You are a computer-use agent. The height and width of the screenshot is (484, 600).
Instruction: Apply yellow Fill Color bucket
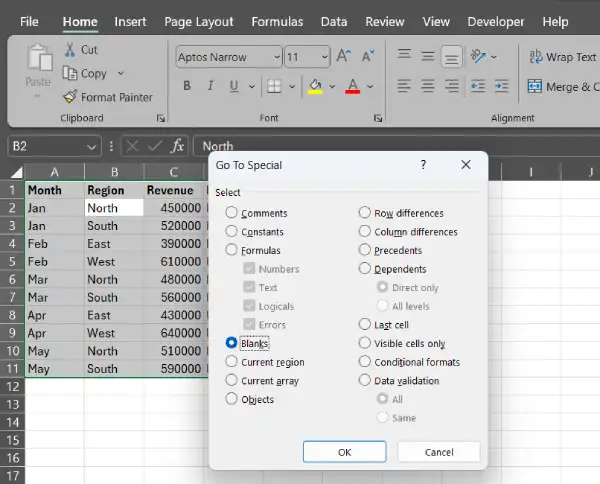coord(315,86)
